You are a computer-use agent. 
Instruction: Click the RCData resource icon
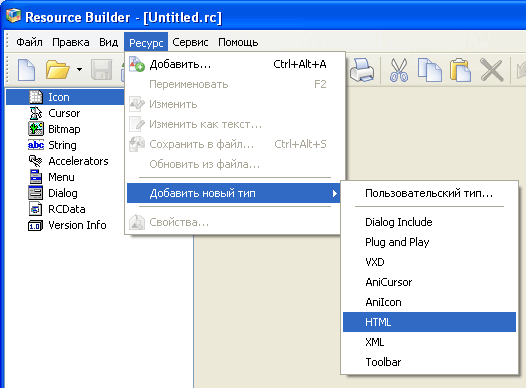(36, 209)
